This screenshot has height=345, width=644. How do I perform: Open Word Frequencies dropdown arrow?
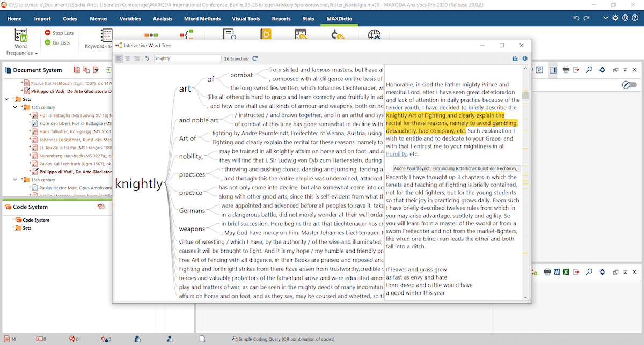(x=36, y=54)
